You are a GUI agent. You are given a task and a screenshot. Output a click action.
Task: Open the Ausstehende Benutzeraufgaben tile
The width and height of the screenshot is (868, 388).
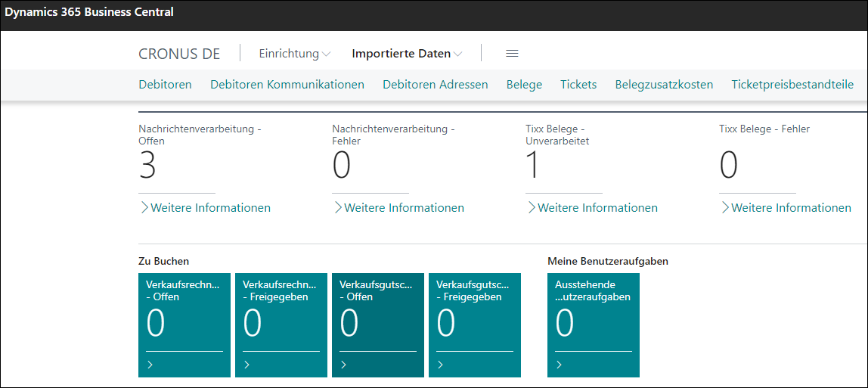point(594,325)
